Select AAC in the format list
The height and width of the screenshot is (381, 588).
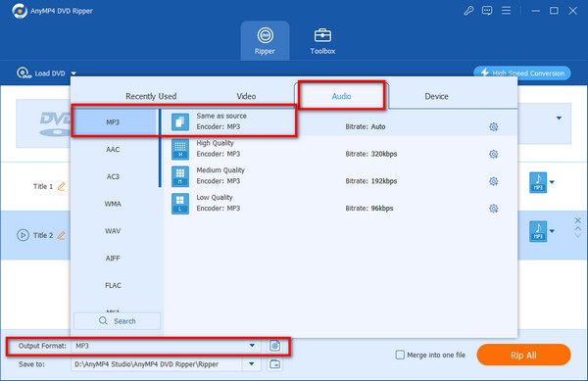click(113, 150)
